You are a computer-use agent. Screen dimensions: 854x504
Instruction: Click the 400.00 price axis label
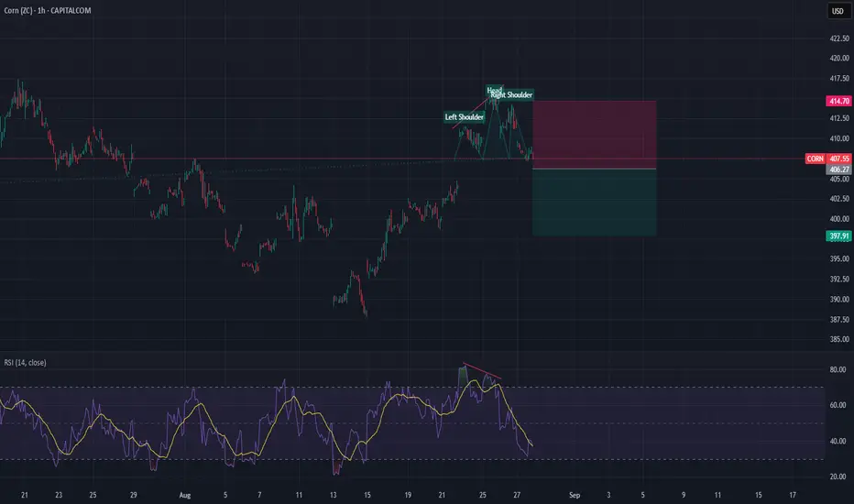pos(839,218)
